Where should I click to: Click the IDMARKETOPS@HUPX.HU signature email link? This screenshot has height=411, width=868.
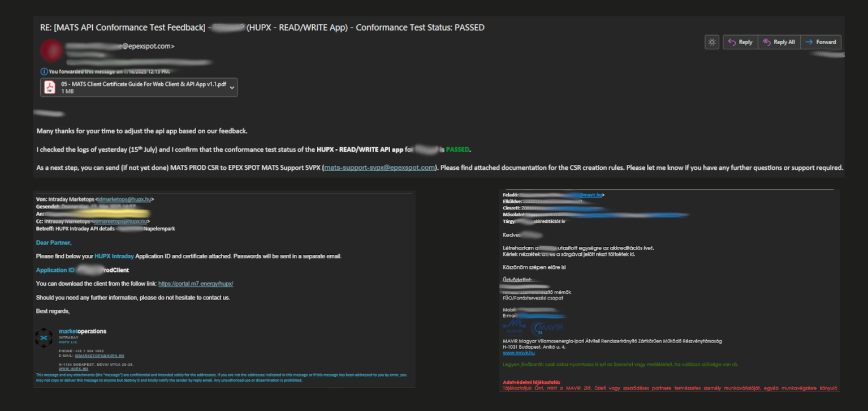click(x=99, y=356)
